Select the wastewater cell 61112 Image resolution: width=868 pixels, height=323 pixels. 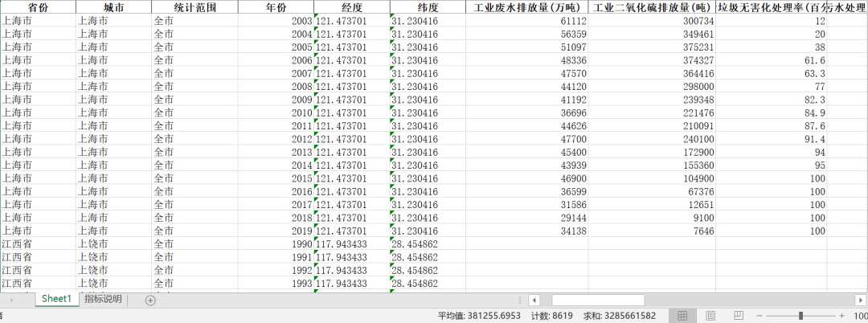(526, 21)
